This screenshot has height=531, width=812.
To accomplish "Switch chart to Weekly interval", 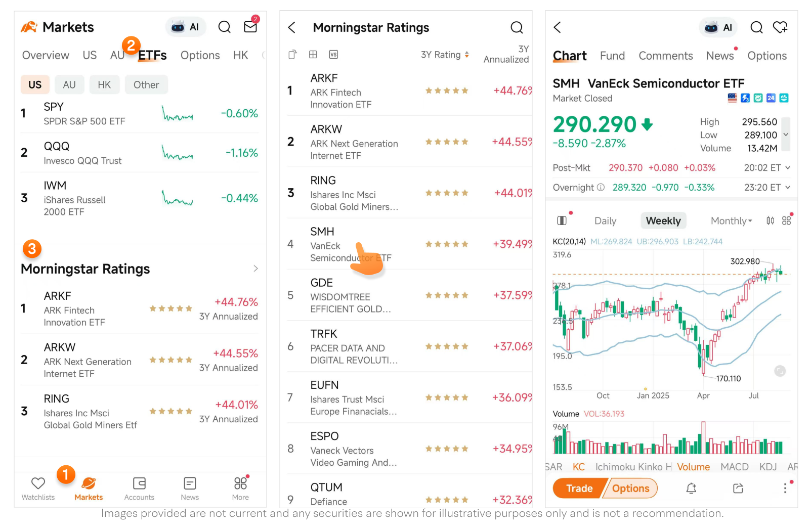I will (663, 220).
